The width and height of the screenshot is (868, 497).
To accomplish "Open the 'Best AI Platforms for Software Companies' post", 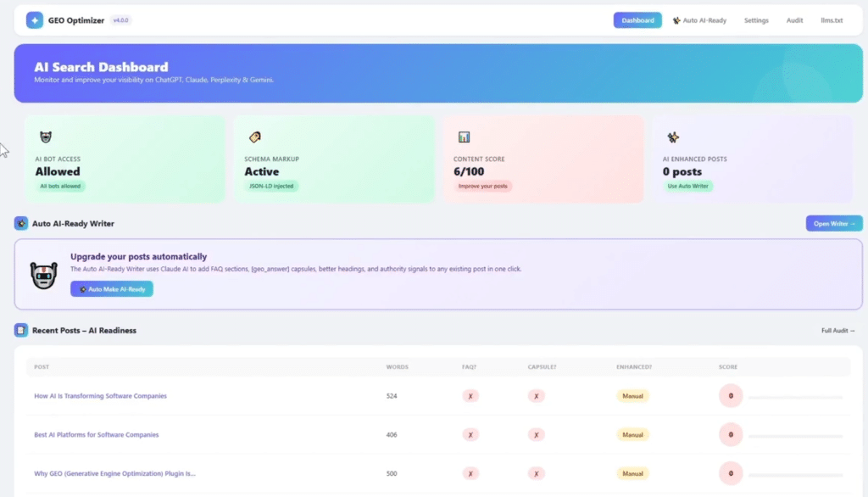I will [x=96, y=435].
